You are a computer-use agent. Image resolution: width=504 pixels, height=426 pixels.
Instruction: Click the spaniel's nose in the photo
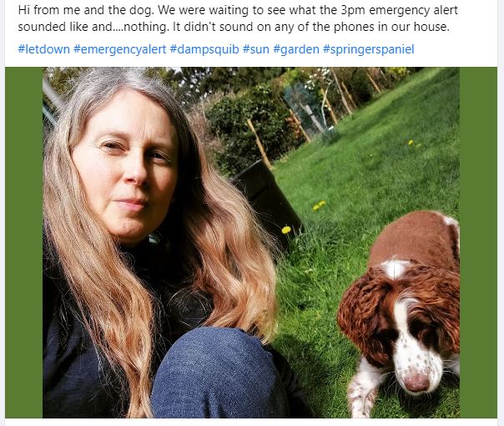[416, 383]
